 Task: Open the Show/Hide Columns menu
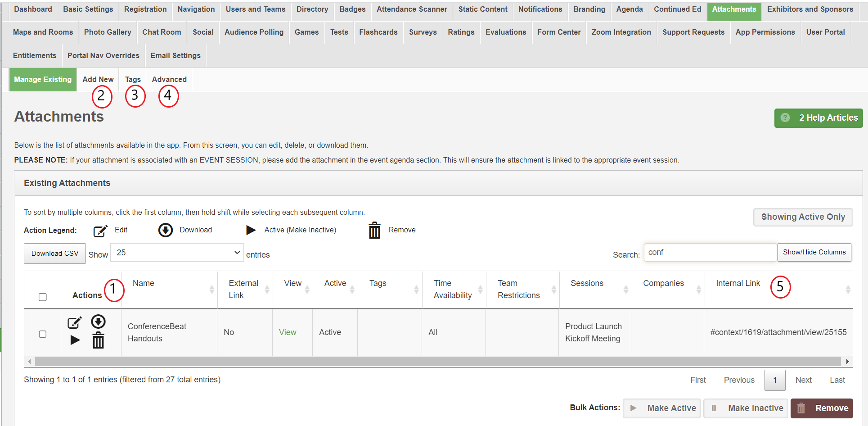pyautogui.click(x=814, y=252)
